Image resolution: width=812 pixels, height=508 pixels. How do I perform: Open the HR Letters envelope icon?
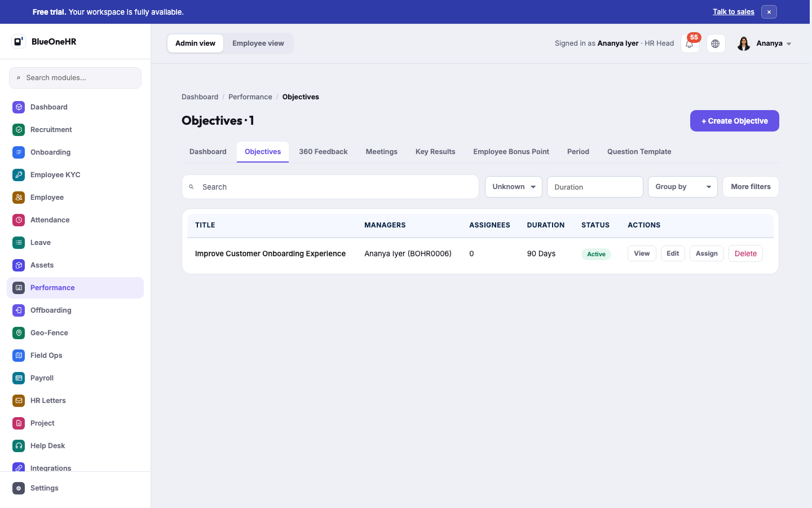[x=19, y=401]
